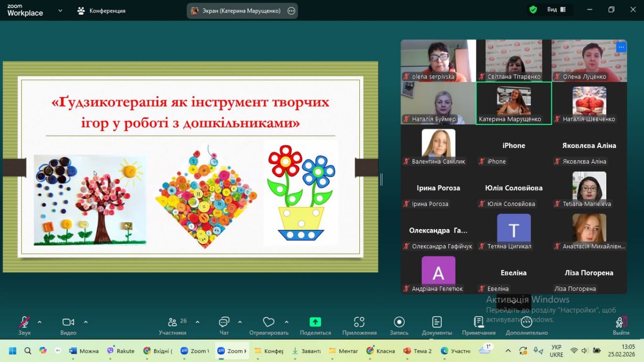Leave the meeting with the Выйти button
Viewport: 644px width, 362px height.
tap(621, 326)
